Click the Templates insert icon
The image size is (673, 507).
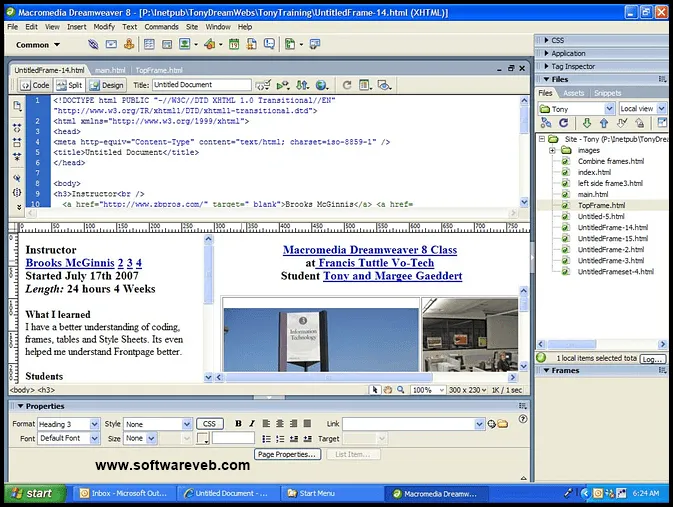(290, 44)
